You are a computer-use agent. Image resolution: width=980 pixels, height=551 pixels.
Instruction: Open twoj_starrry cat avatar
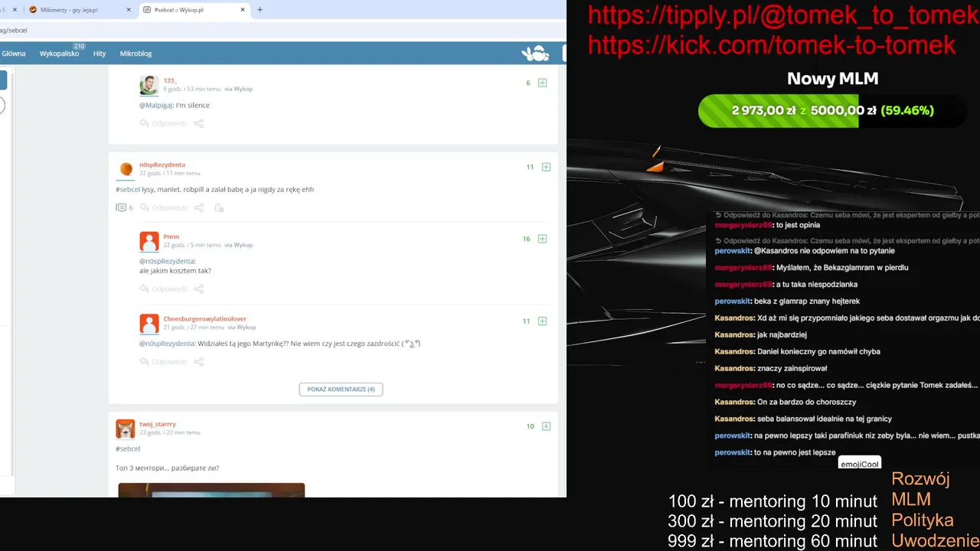click(125, 429)
